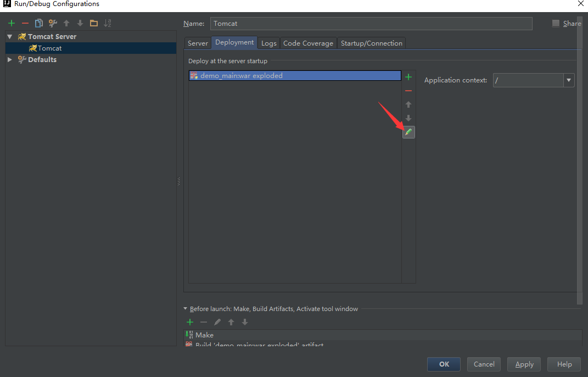Collapse the Tomcat Server tree node
588x377 pixels.
(x=10, y=36)
